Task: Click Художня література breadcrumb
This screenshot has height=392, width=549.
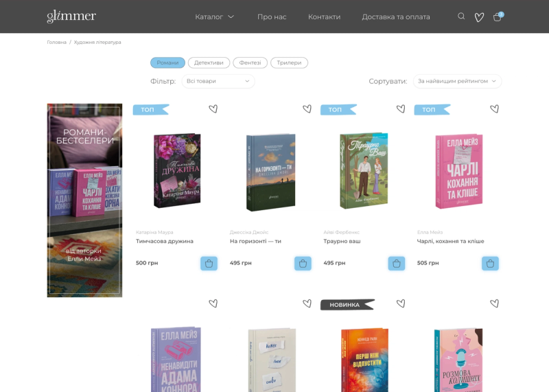Action: pyautogui.click(x=97, y=42)
